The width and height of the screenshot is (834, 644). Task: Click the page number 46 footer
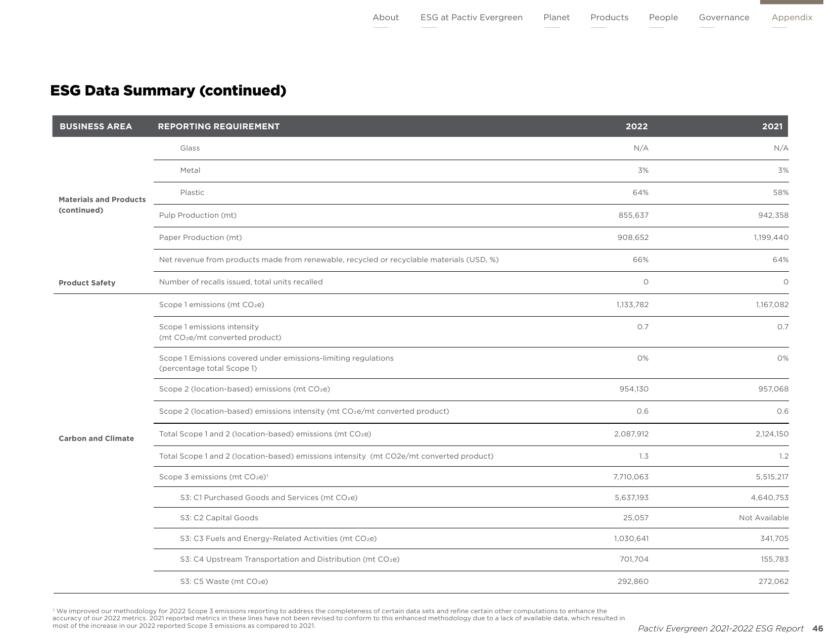click(x=817, y=628)
